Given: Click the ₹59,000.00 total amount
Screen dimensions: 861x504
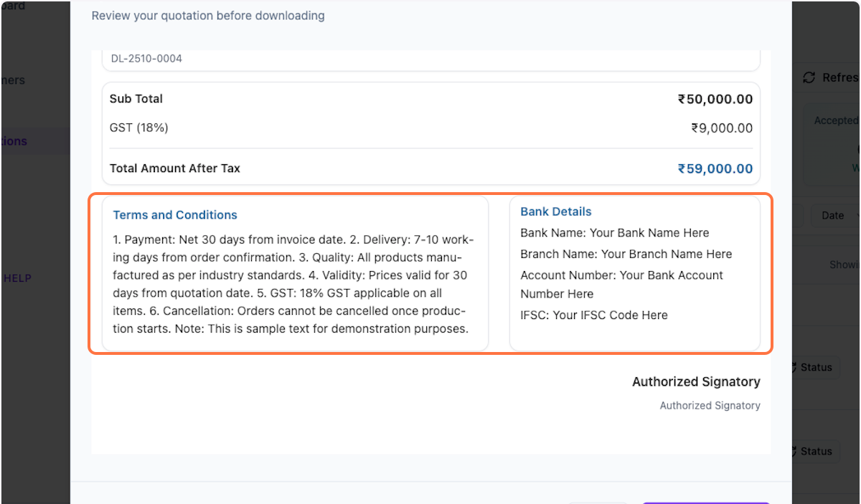Looking at the screenshot, I should pyautogui.click(x=715, y=168).
